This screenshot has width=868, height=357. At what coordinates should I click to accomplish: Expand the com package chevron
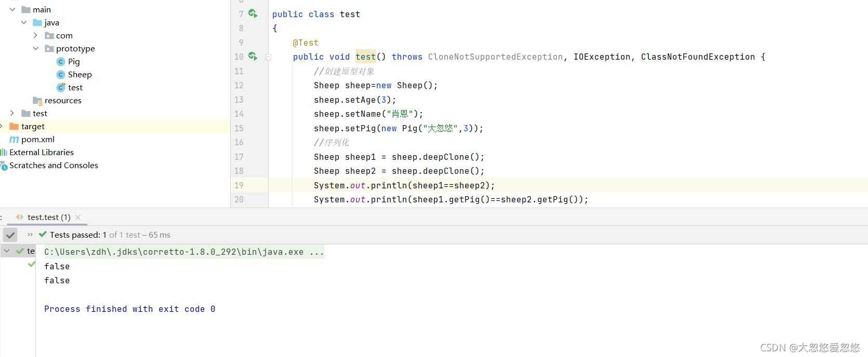click(35, 35)
